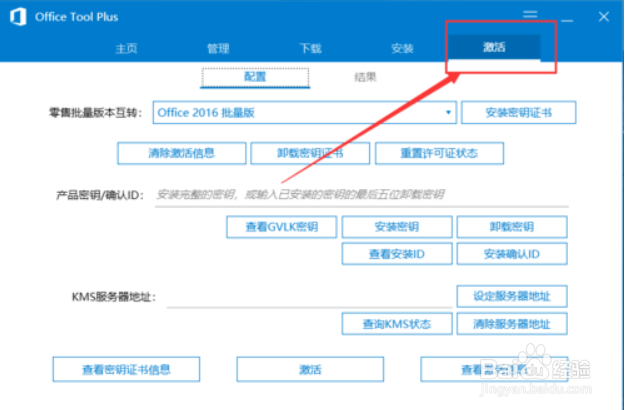Click 查看安装ID button
This screenshot has width=625, height=410.
click(397, 254)
